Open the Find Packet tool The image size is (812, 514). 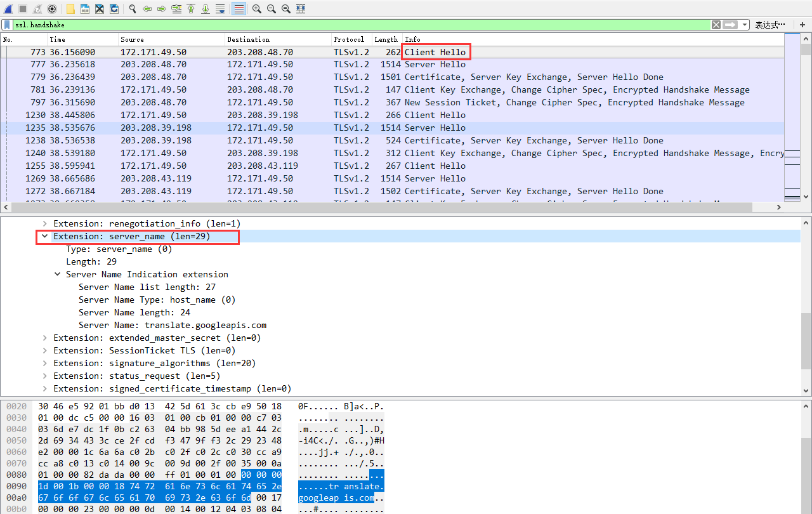pyautogui.click(x=133, y=9)
